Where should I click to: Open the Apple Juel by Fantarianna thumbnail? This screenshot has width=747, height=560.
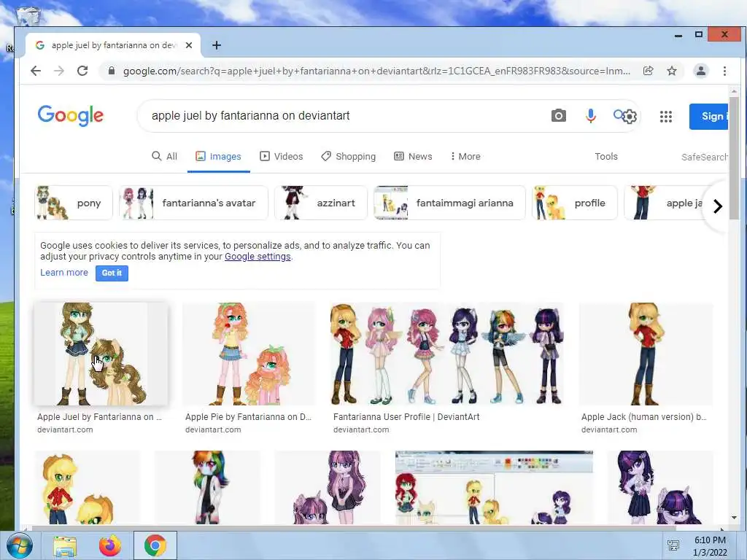(101, 354)
